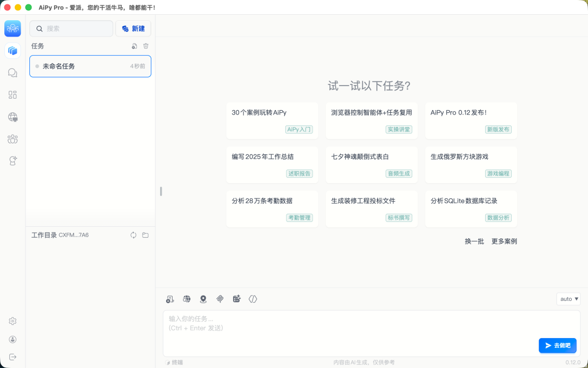
Task: Select the AiPy Pro 0.12发布 card
Action: click(471, 120)
